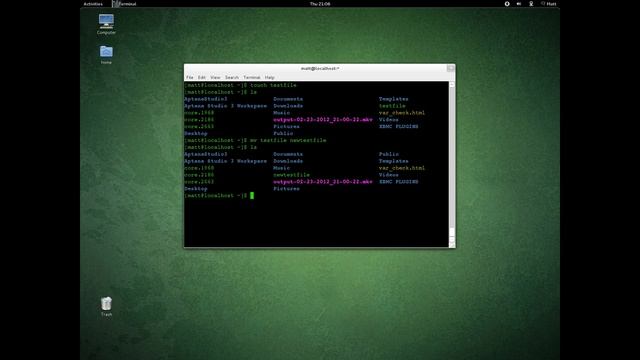Viewport: 640px width, 360px height.
Task: Close the matt@localhost terminal window
Action: (450, 68)
